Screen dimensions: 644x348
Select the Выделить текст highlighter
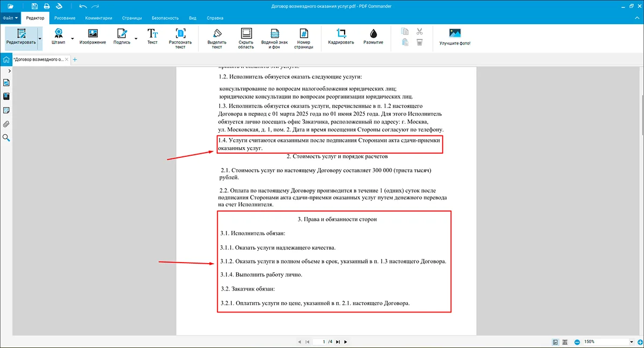point(217,39)
